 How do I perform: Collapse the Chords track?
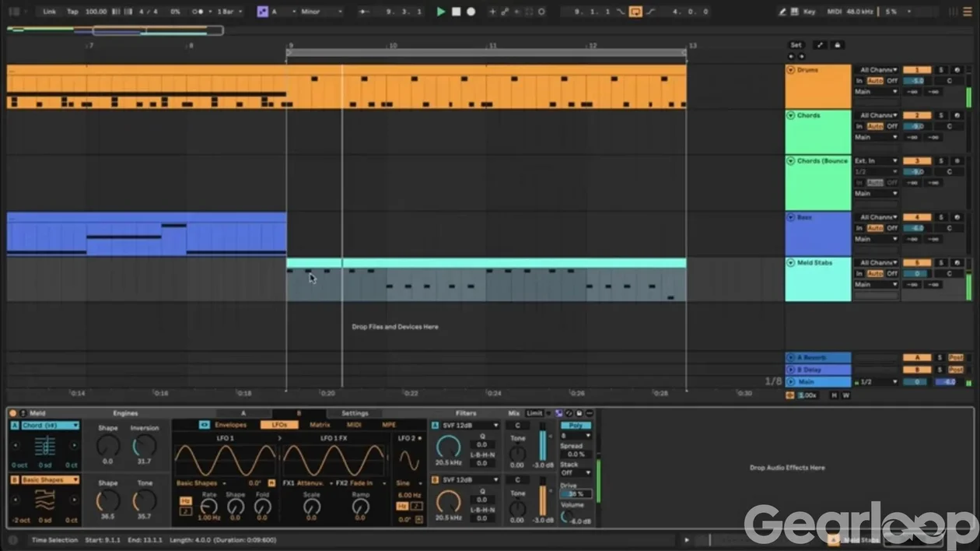[x=791, y=115]
